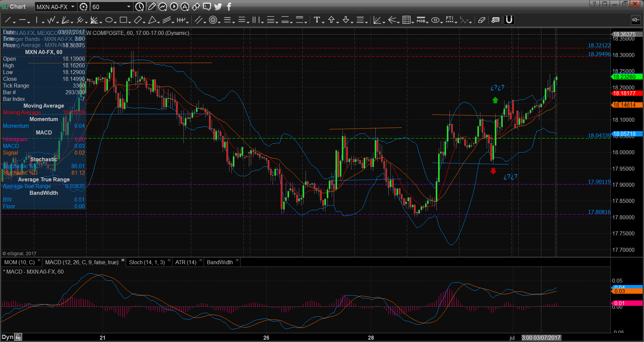Expand the text tool dropdown arrow

tap(323, 22)
